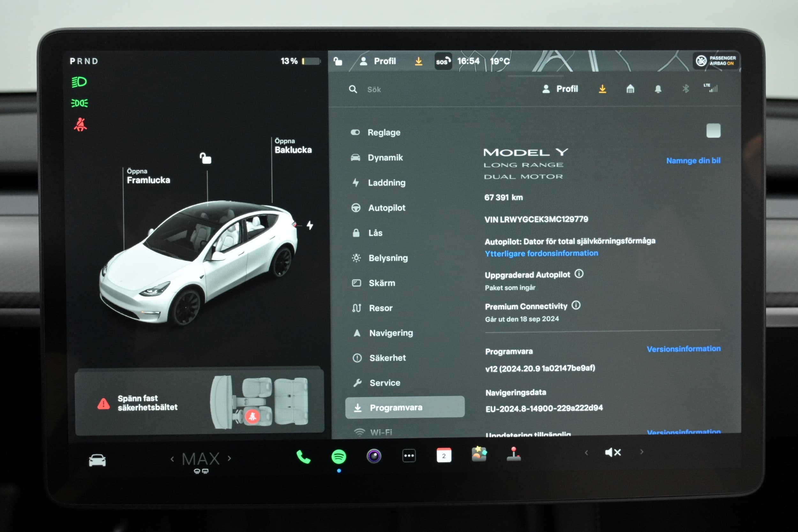Image resolution: width=798 pixels, height=532 pixels.
Task: Open the dashcam camera app
Action: pyautogui.click(x=374, y=456)
